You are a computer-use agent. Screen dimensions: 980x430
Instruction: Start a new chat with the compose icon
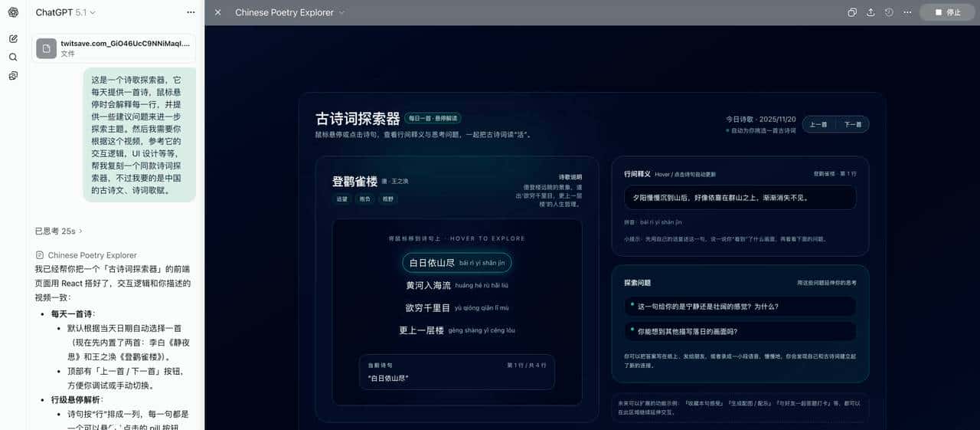(x=13, y=38)
